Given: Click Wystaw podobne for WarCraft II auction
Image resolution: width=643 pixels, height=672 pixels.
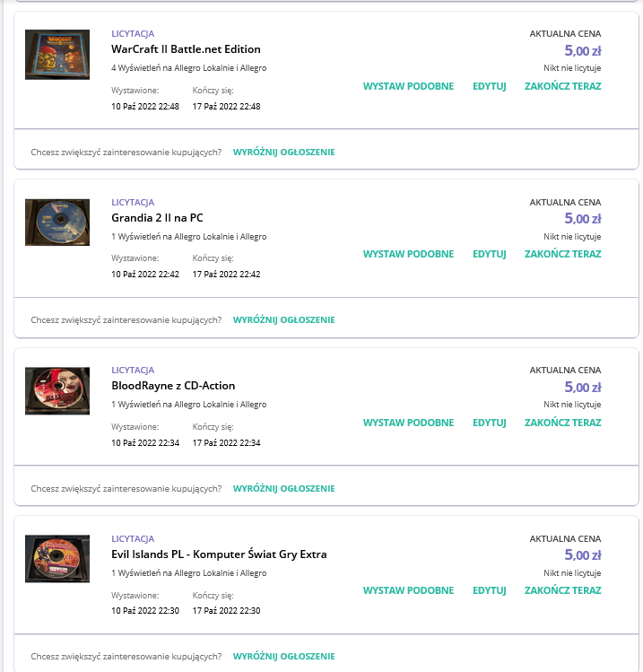Looking at the screenshot, I should 408,86.
